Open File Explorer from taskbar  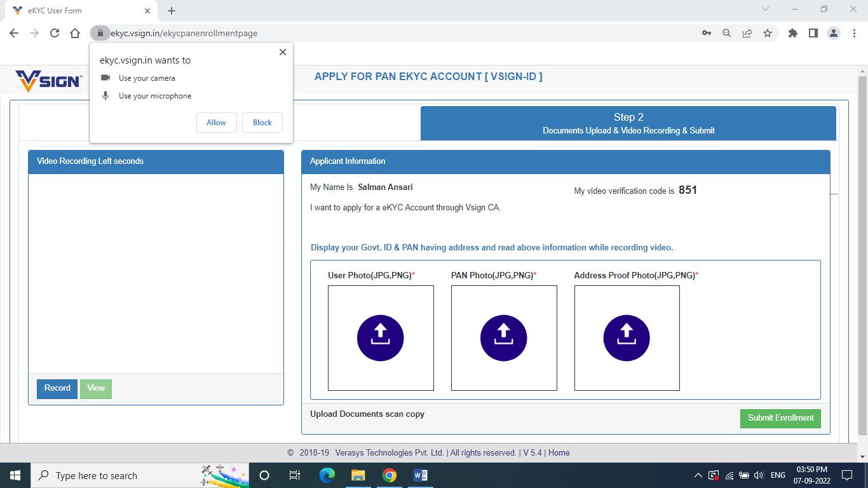pos(358,475)
